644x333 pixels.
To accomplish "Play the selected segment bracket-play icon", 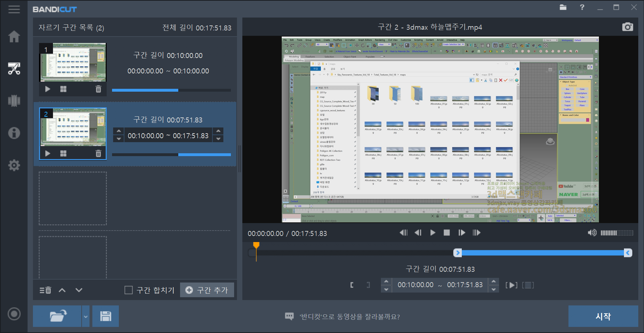I will (512, 285).
